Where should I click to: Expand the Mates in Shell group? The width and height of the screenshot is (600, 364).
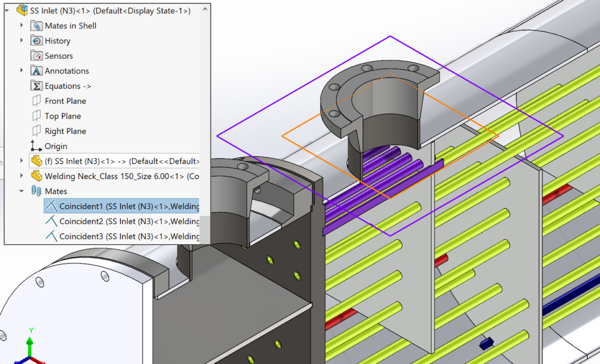coord(20,25)
